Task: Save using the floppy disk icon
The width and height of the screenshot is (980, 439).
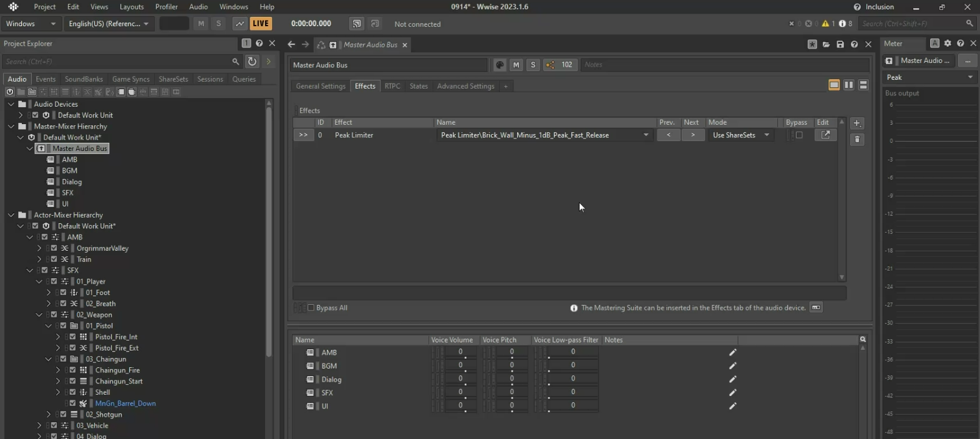Action: [840, 44]
